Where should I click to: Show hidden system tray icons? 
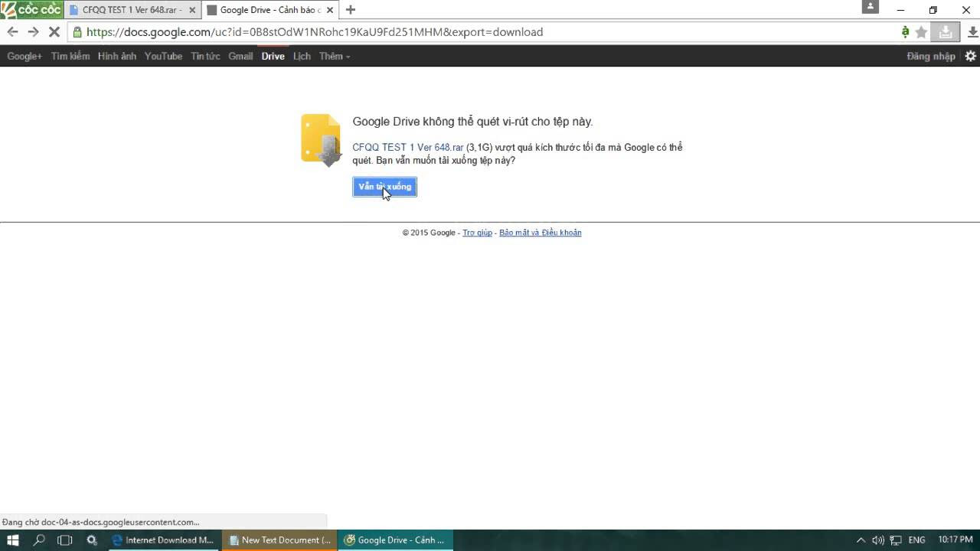(861, 540)
